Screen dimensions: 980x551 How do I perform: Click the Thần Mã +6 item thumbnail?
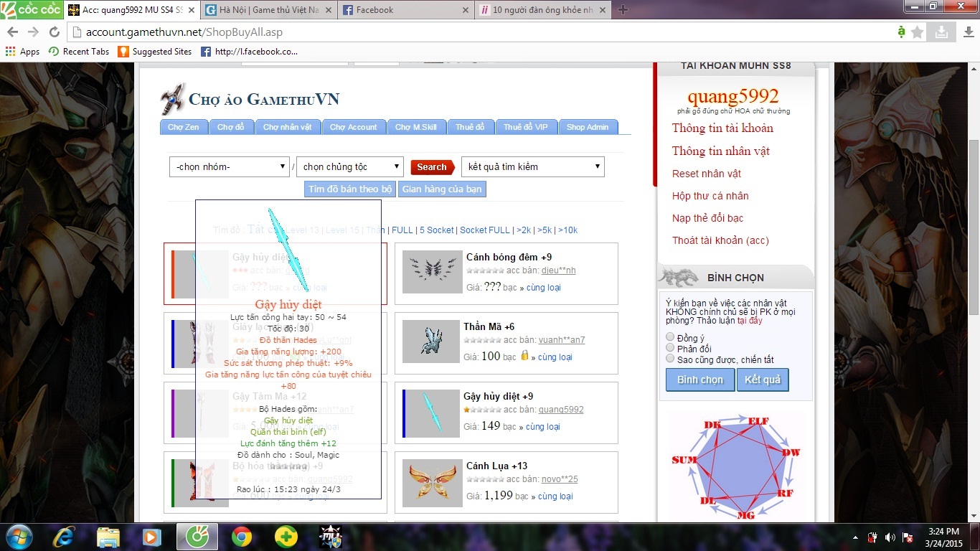click(x=431, y=342)
